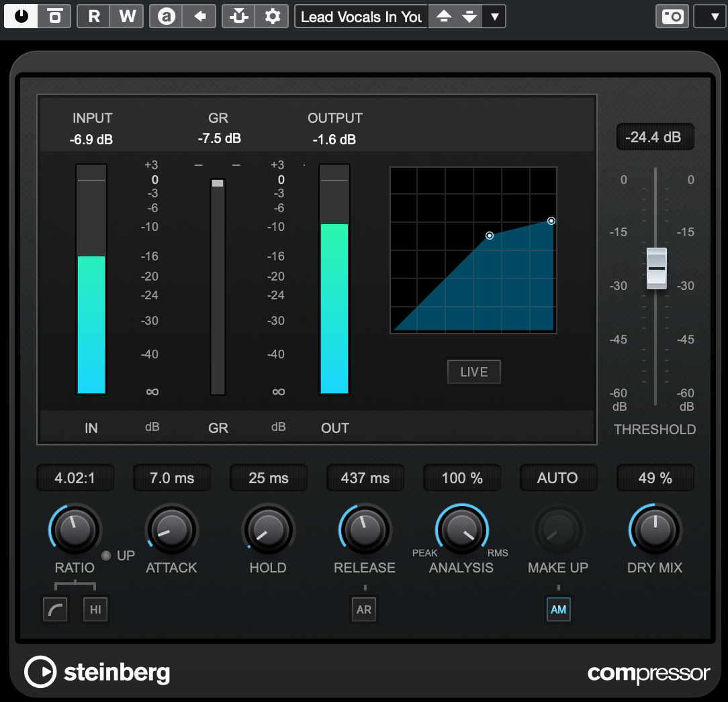
Task: Enable Read automation (R) button
Action: [x=94, y=17]
